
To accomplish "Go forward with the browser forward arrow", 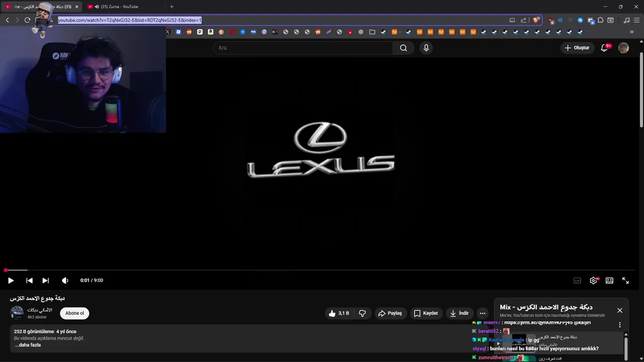I will tap(17, 20).
